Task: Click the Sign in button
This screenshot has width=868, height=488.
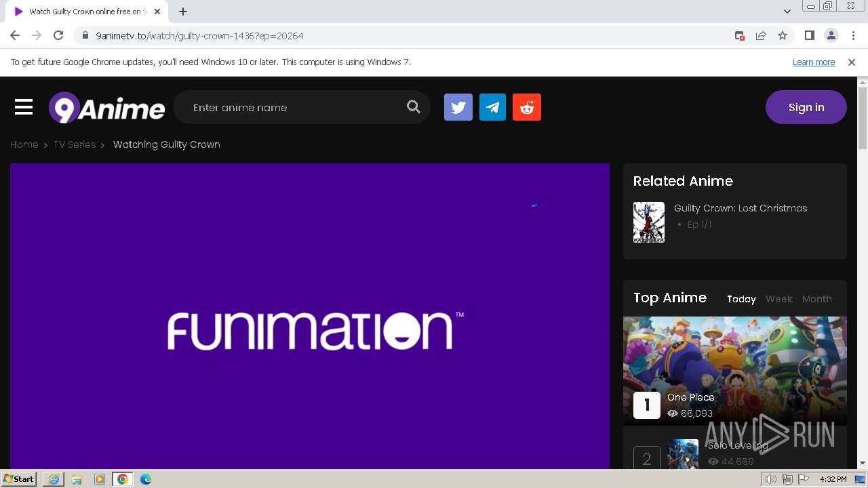Action: (806, 107)
